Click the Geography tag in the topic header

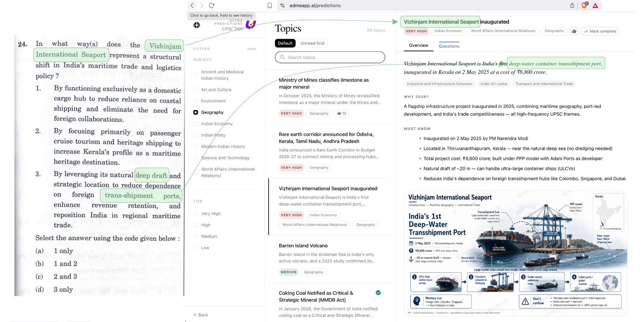554,31
